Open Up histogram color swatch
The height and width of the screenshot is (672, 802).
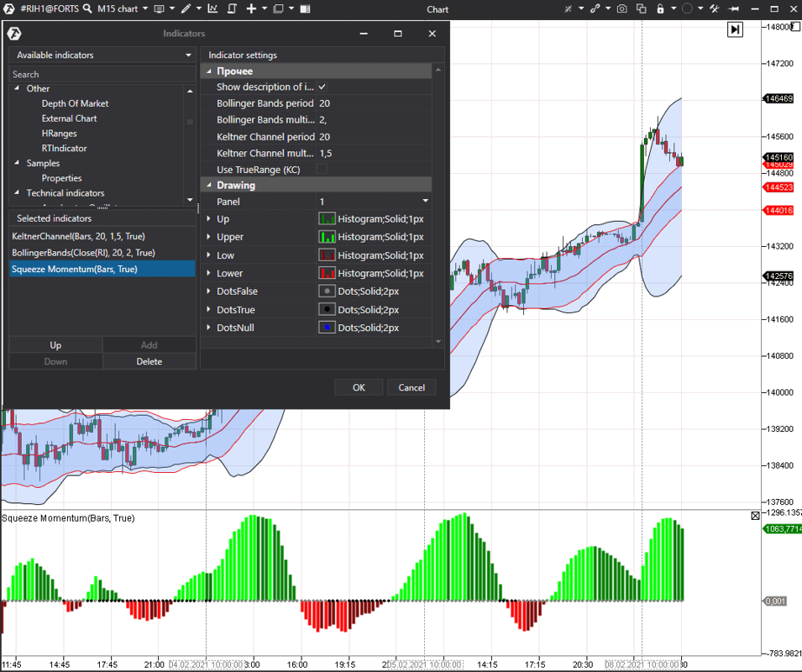pyautogui.click(x=327, y=219)
